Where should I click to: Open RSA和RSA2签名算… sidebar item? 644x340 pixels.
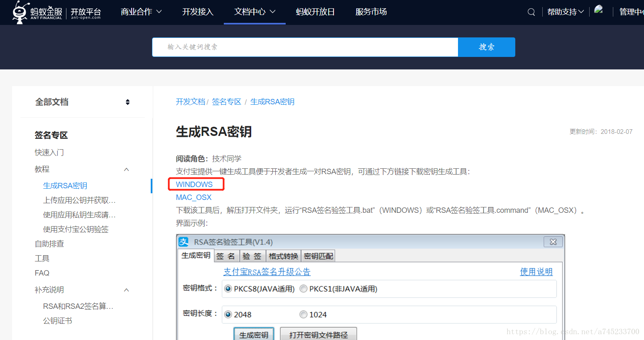point(78,306)
